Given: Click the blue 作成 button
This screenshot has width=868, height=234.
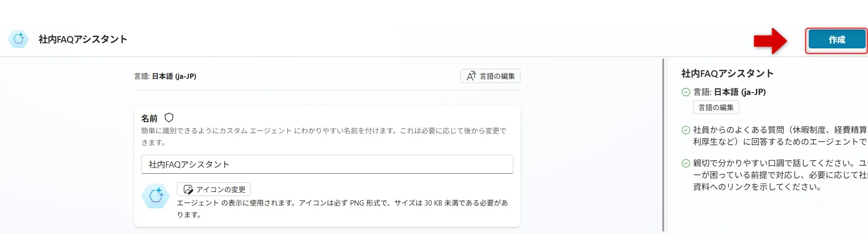Looking at the screenshot, I should point(837,40).
